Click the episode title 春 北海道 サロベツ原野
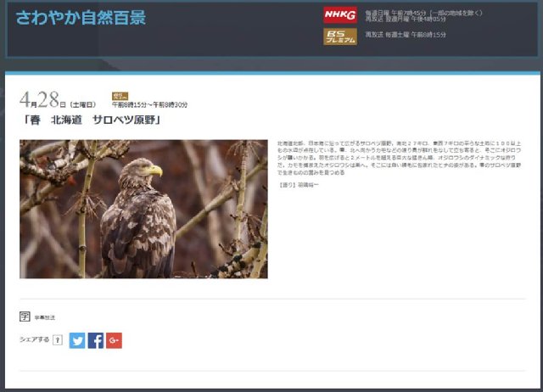The image size is (543, 392). (91, 120)
